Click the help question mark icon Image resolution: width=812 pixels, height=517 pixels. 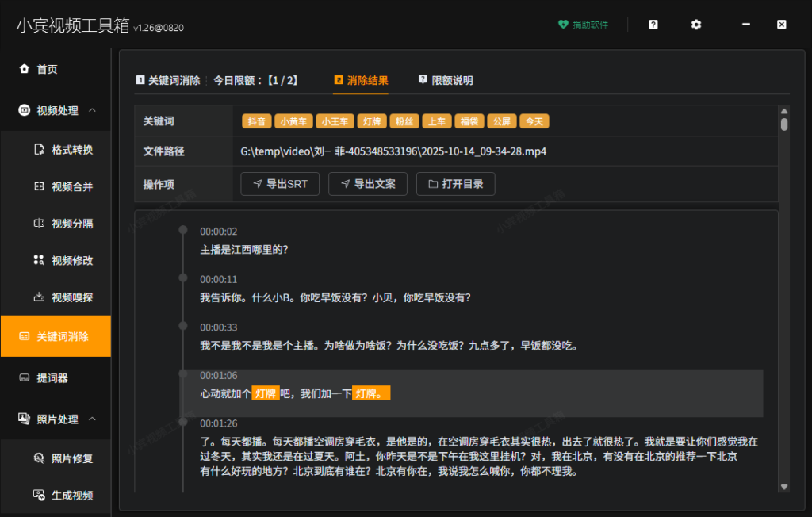(653, 25)
